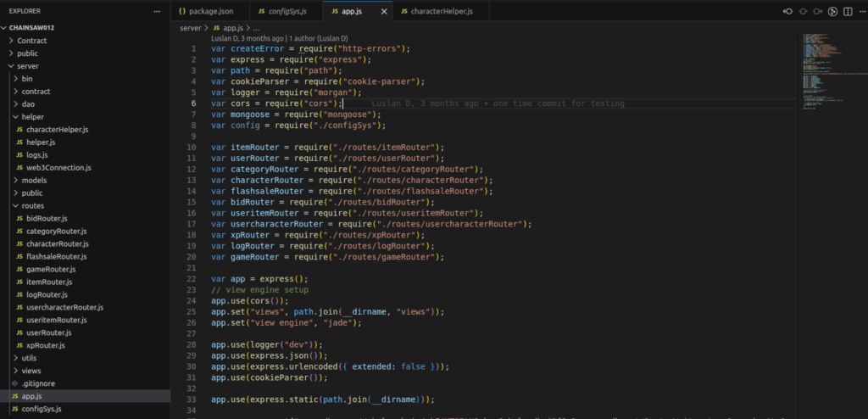Expand the Contract folder
This screenshot has height=419, width=868.
(x=31, y=40)
